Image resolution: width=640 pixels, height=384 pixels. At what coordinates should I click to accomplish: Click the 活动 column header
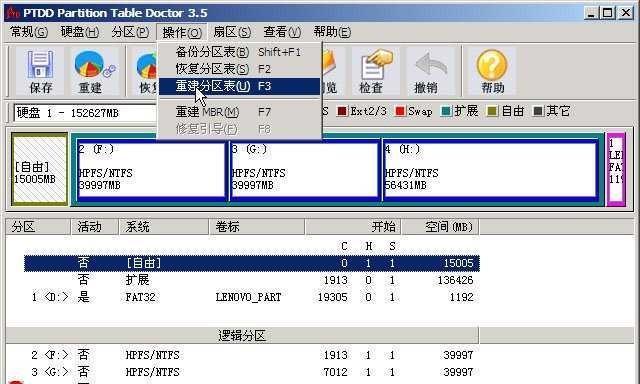95,226
